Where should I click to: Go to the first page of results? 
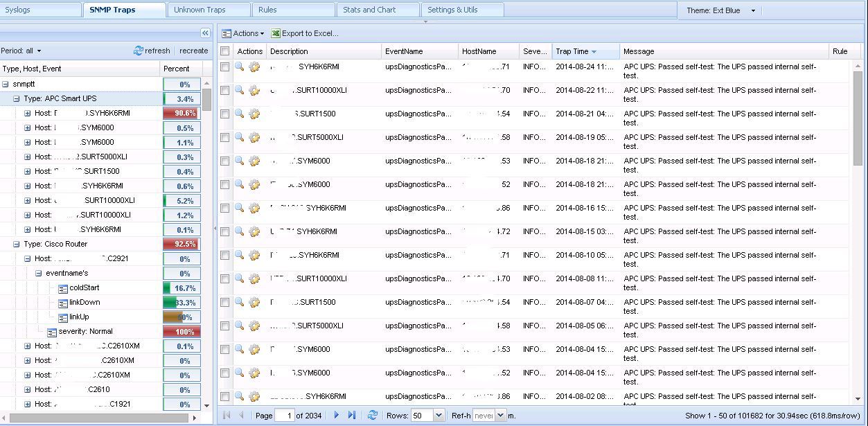(226, 415)
